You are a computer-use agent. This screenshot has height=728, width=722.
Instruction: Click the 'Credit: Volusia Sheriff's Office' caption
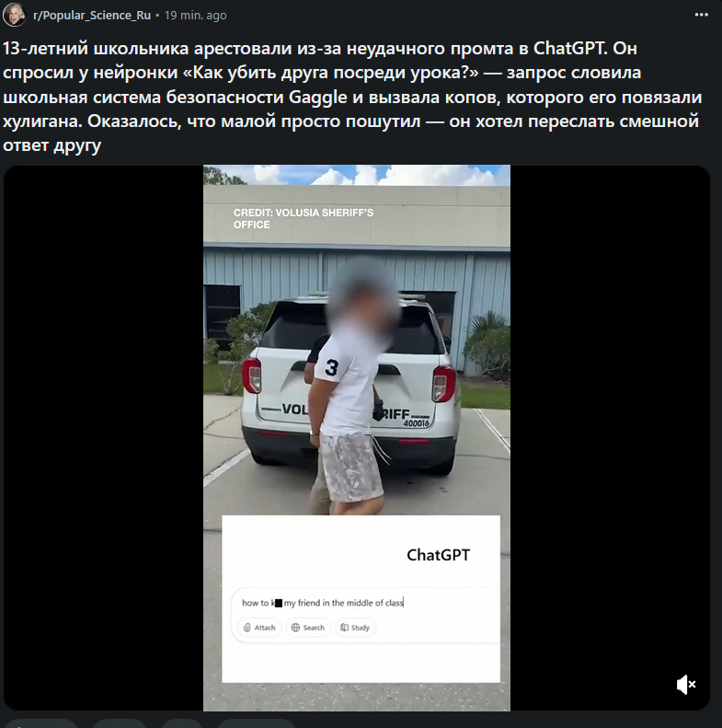point(303,219)
